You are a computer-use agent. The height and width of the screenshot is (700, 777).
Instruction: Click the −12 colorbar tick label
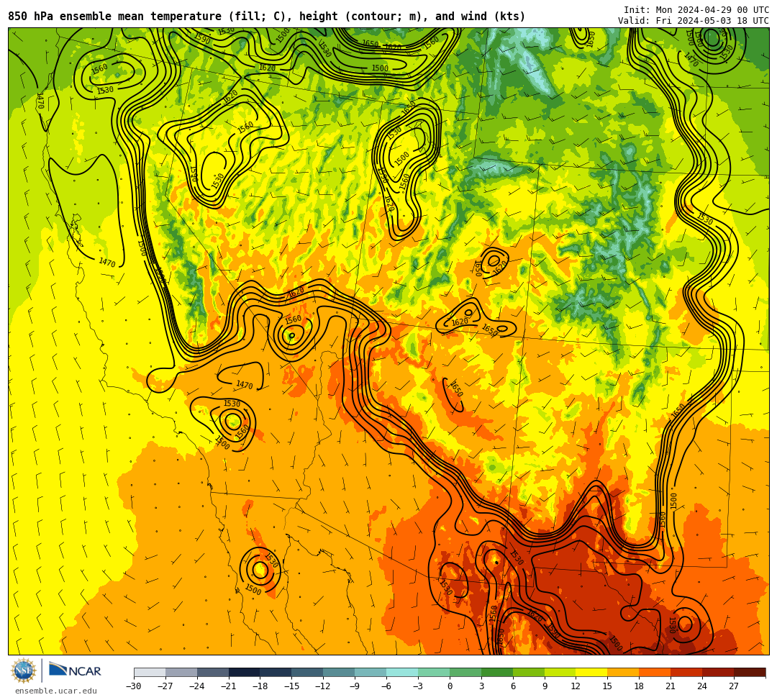pyautogui.click(x=323, y=686)
